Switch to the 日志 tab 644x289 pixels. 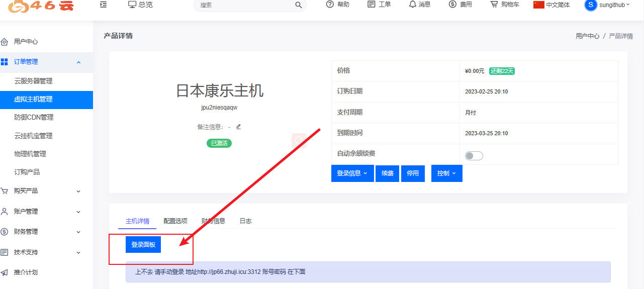point(245,221)
